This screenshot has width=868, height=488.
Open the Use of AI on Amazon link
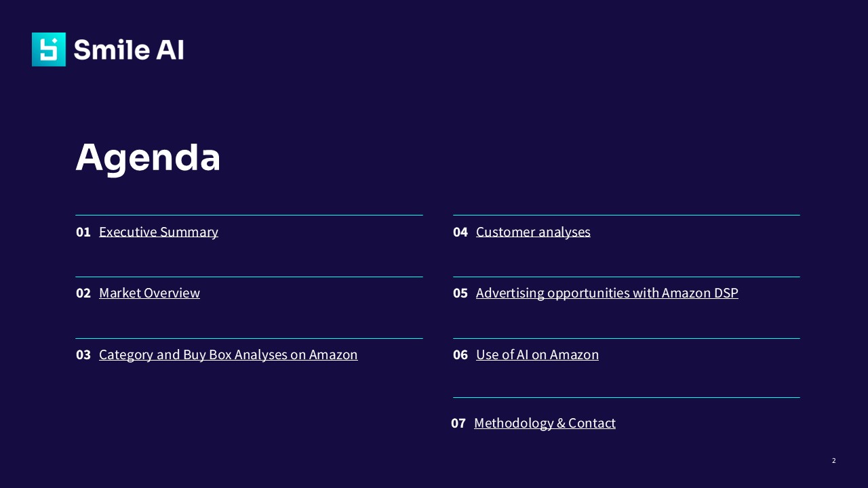point(537,354)
